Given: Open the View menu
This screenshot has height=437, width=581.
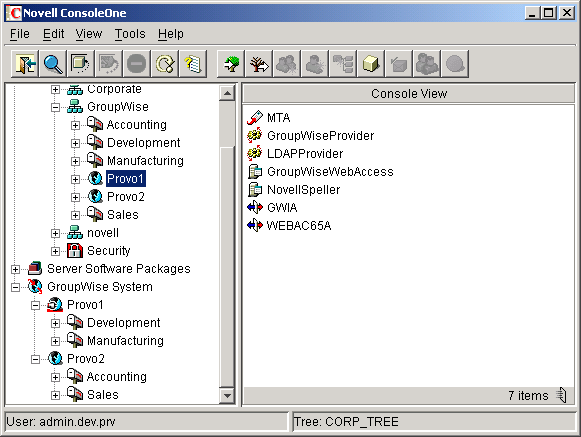Looking at the screenshot, I should [x=89, y=34].
